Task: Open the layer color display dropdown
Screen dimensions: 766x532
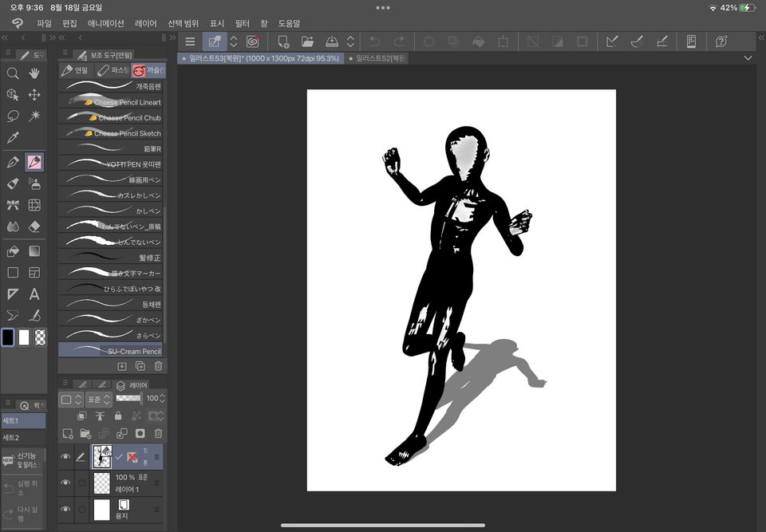Action: (71, 399)
